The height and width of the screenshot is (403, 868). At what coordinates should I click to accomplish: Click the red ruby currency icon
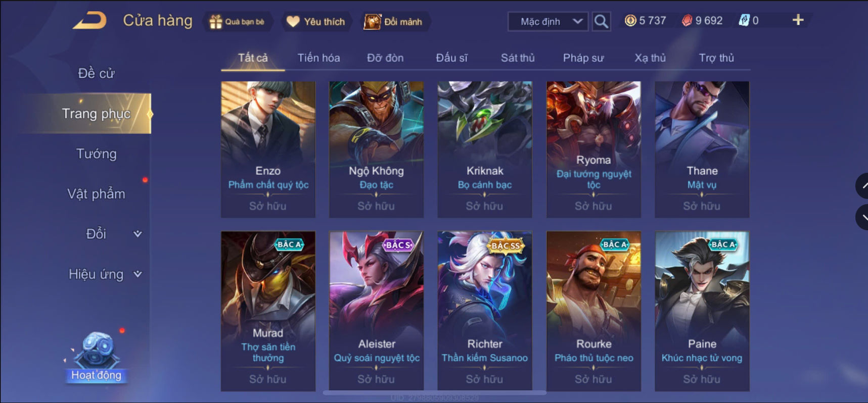(x=687, y=21)
